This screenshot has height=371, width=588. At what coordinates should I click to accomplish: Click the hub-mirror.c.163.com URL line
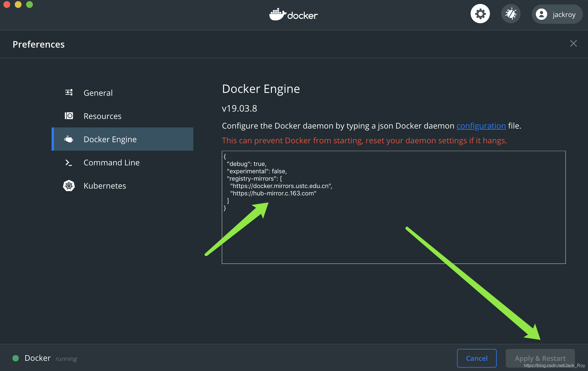click(273, 193)
